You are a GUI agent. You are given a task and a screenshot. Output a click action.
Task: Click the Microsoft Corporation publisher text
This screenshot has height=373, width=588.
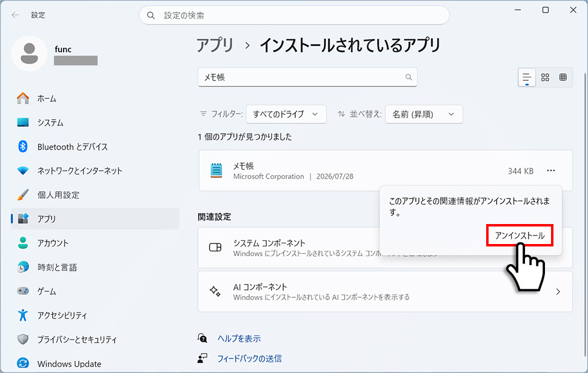pos(269,176)
